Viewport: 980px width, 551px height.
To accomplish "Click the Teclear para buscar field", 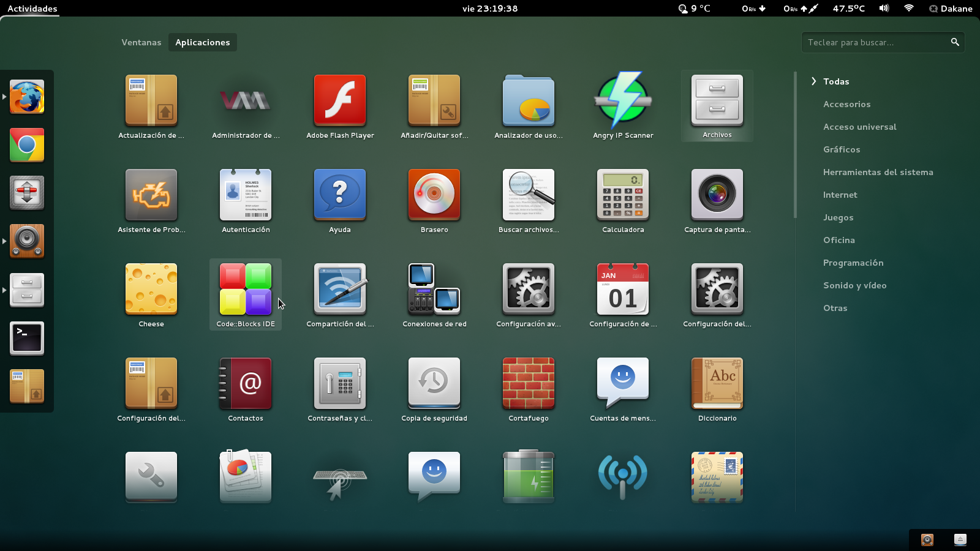I will point(883,42).
